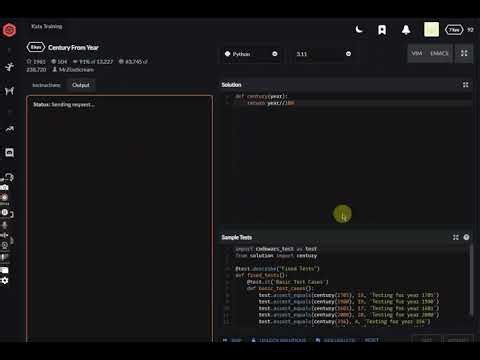The height and width of the screenshot is (360, 480).
Task: Enable VIM editor mode
Action: click(x=417, y=53)
